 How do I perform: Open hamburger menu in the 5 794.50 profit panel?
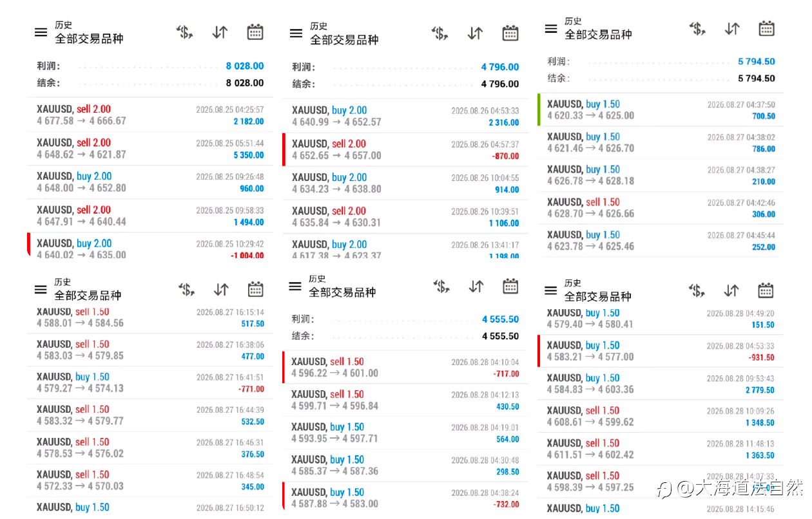[x=551, y=28]
